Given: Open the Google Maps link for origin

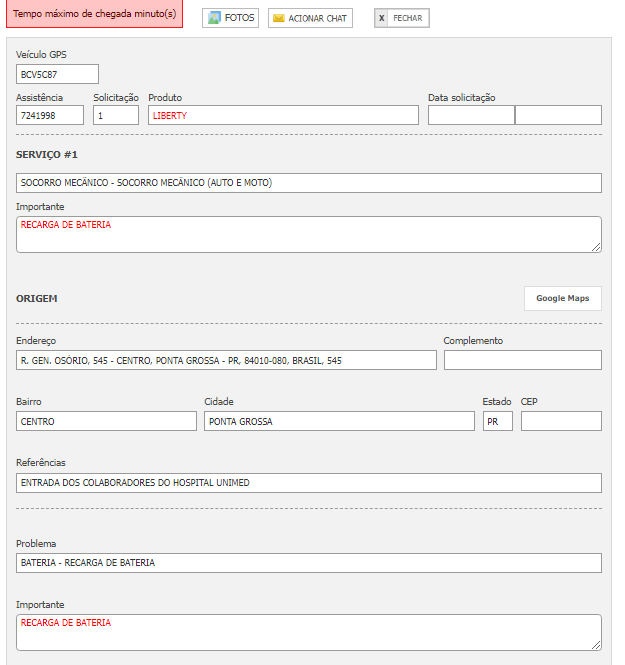Looking at the screenshot, I should 562,298.
